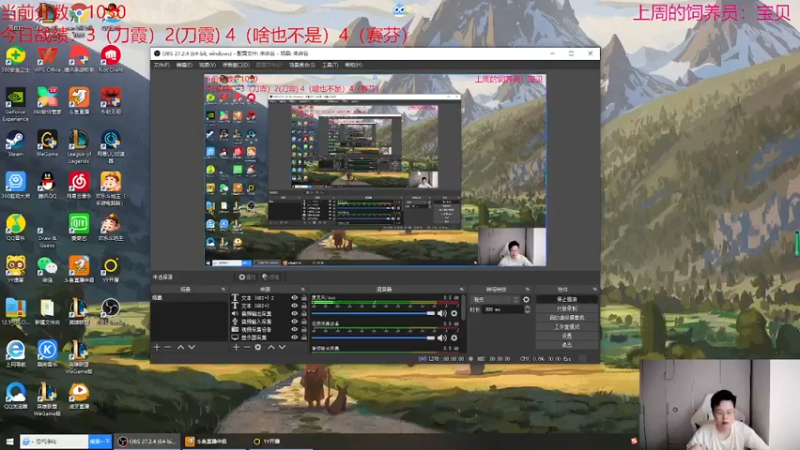Screen dimensions: 800x450
Task: Open the QQ音乐 yellow desktop icon
Action: pos(15,227)
